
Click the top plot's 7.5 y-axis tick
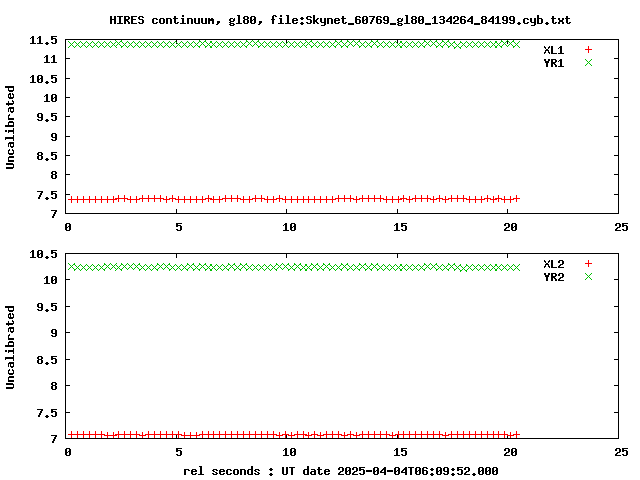[47, 195]
